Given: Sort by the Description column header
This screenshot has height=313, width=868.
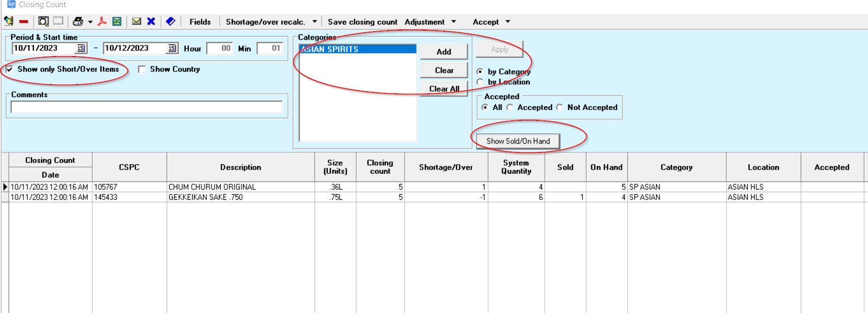Looking at the screenshot, I should pyautogui.click(x=241, y=167).
